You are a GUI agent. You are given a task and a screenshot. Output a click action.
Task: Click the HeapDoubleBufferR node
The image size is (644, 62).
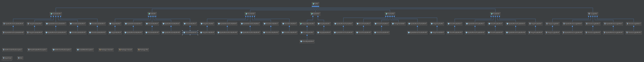[x=35, y=33]
